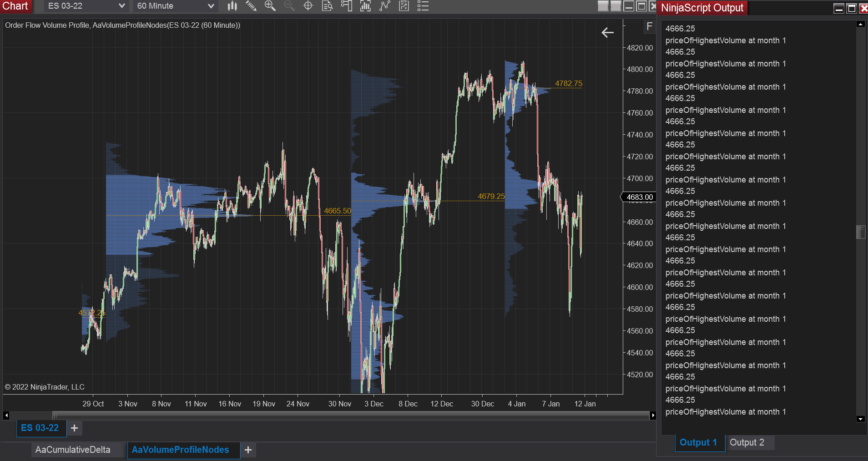Toggle the first link square in chart header

point(603,6)
